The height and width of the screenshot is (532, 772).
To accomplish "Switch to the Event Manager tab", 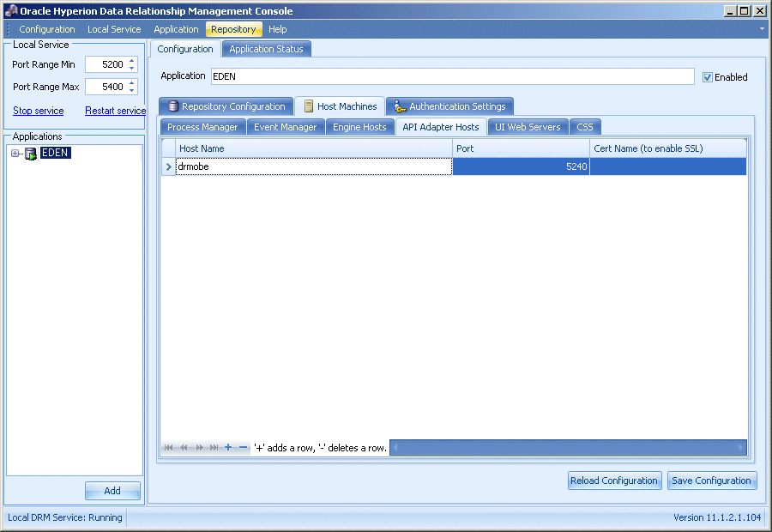I will coord(286,127).
